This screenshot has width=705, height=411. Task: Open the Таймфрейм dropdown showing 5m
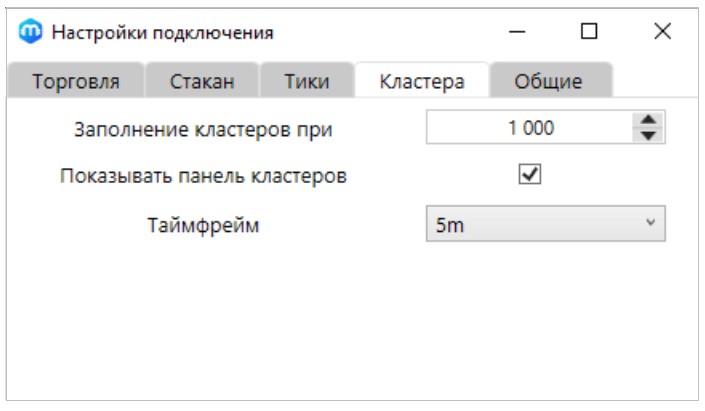(x=545, y=225)
